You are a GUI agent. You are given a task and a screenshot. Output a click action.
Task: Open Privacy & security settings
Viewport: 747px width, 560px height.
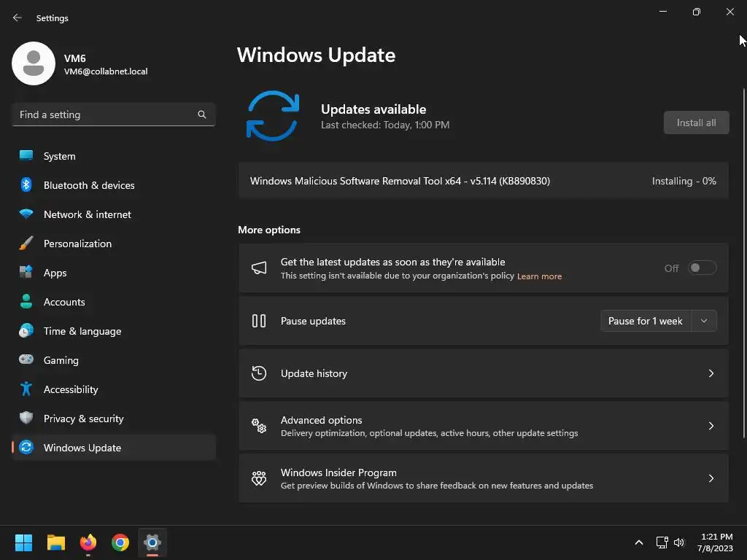coord(114,419)
